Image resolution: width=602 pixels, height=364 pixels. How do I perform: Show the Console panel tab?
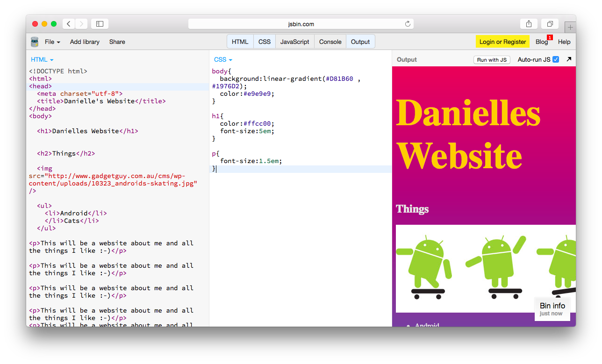point(330,42)
